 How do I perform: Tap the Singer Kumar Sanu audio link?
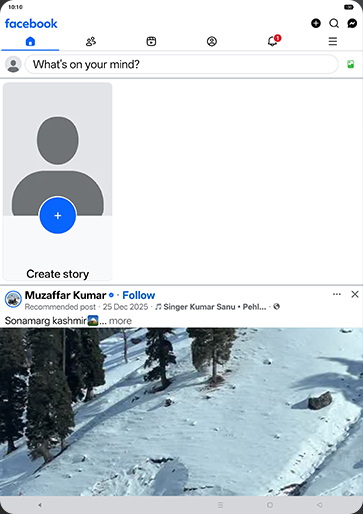point(211,307)
